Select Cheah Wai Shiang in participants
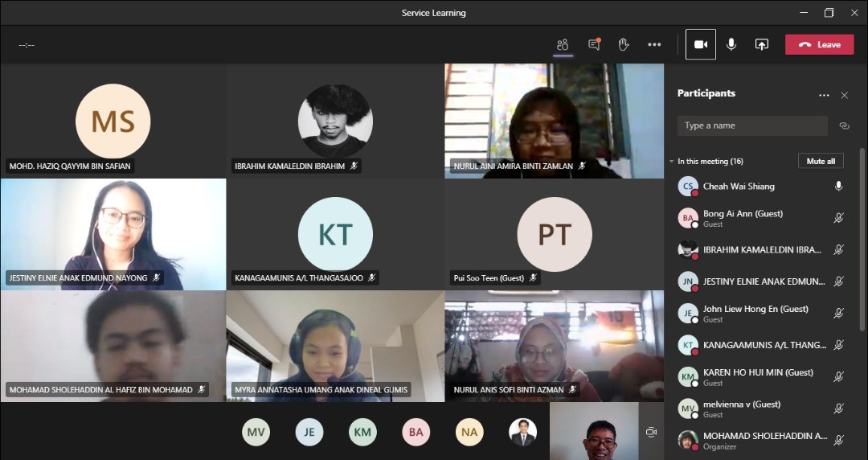Image resolution: width=868 pixels, height=460 pixels. 762,187
